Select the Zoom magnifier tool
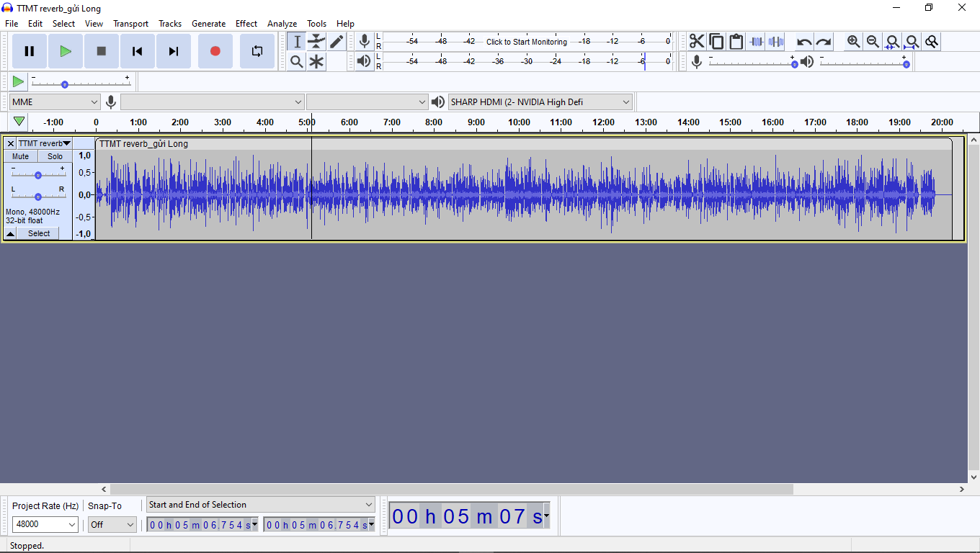This screenshot has width=980, height=553. pyautogui.click(x=297, y=62)
